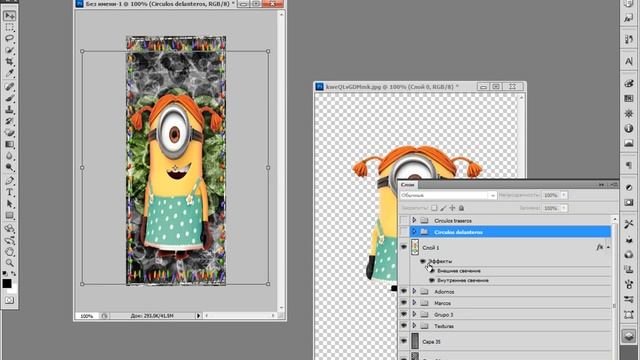This screenshot has height=360, width=640.
Task: Hide the Capa 35 layer
Action: (x=404, y=341)
